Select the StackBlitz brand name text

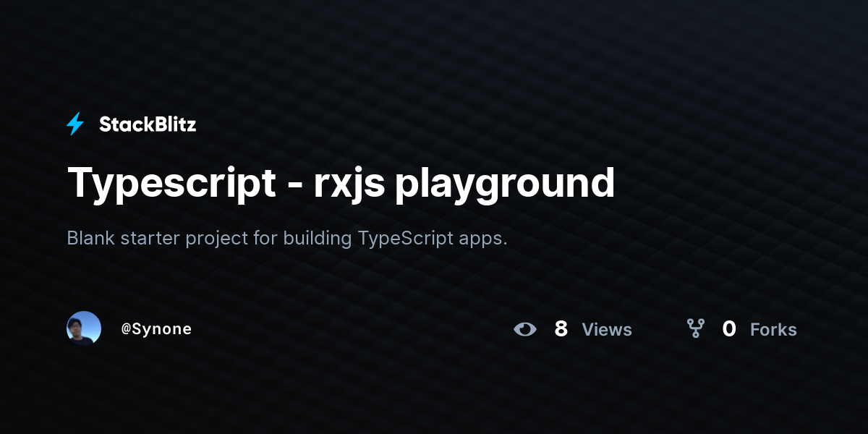click(x=148, y=124)
